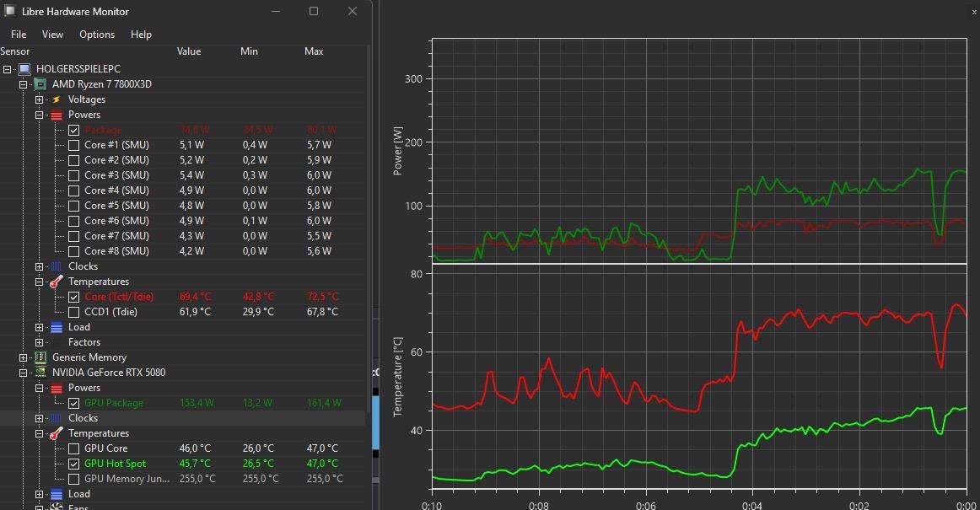Expand the CPU Clocks node
This screenshot has width=980, height=510.
(x=39, y=267)
